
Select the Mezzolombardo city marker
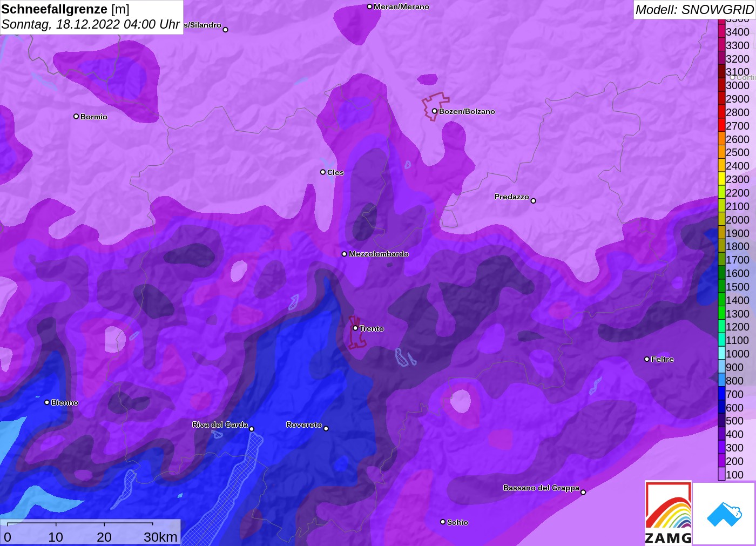345,254
